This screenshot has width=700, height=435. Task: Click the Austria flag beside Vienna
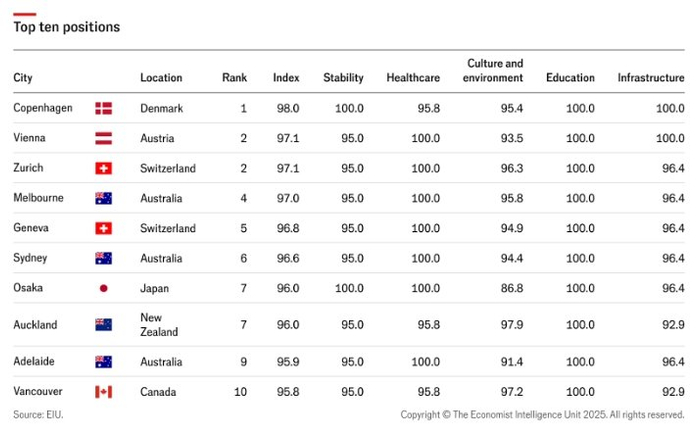tap(103, 138)
